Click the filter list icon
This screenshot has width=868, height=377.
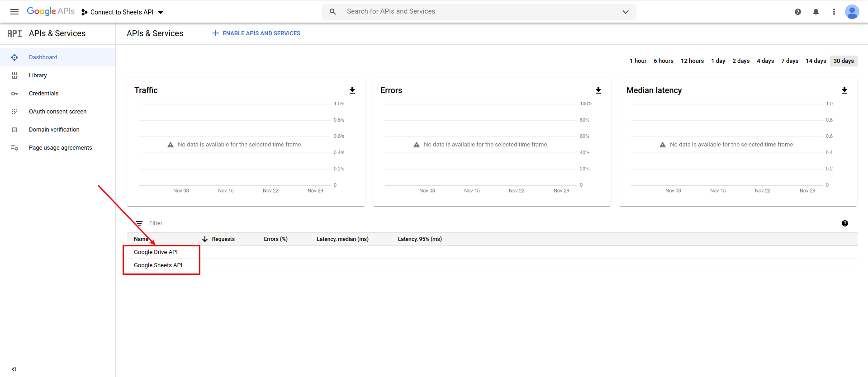point(139,223)
